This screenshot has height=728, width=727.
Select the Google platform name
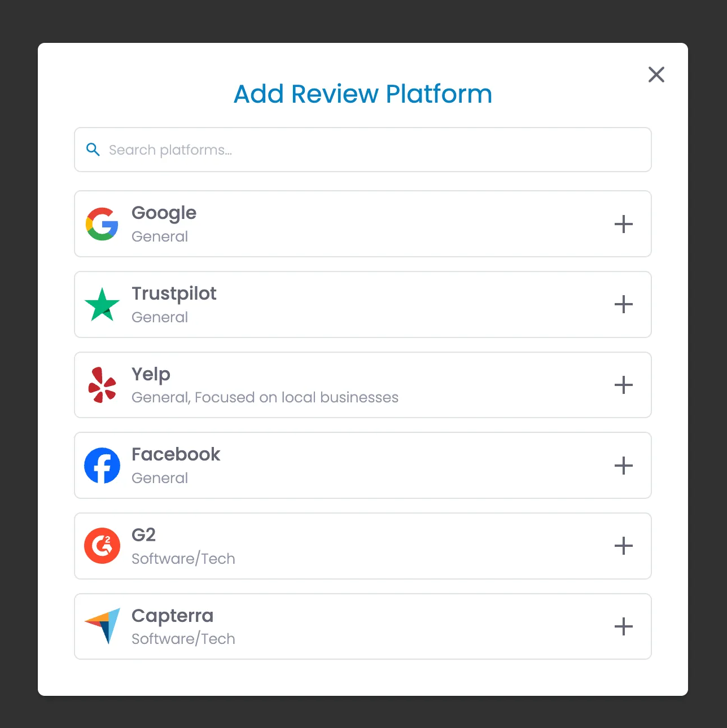(x=164, y=213)
